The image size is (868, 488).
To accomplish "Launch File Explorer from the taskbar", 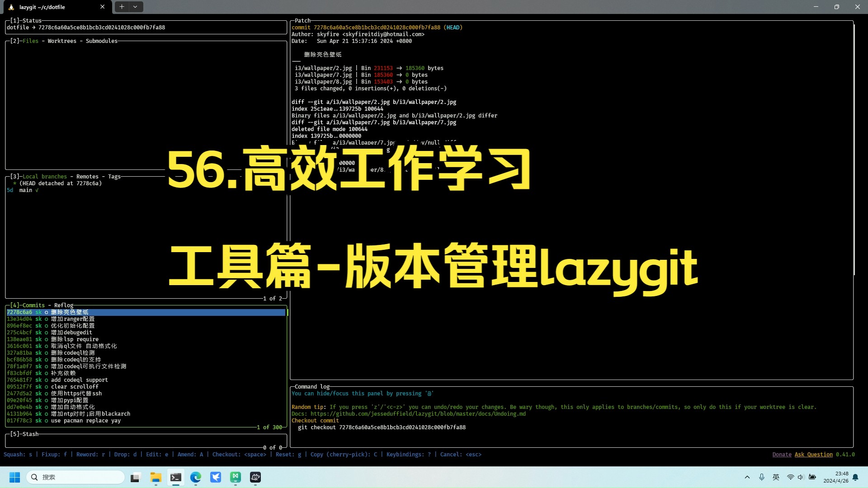I will pyautogui.click(x=156, y=477).
